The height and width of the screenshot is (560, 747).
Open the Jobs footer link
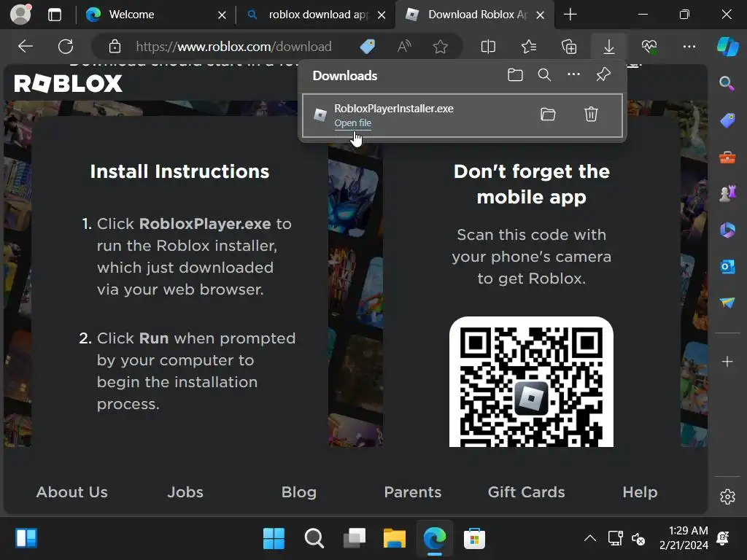[185, 492]
